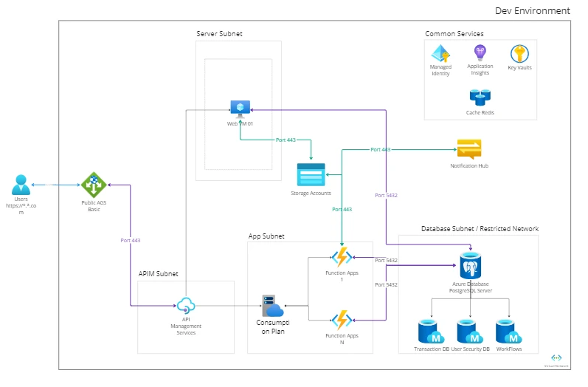Select the Users person icon
588x387 pixels.
[21, 185]
